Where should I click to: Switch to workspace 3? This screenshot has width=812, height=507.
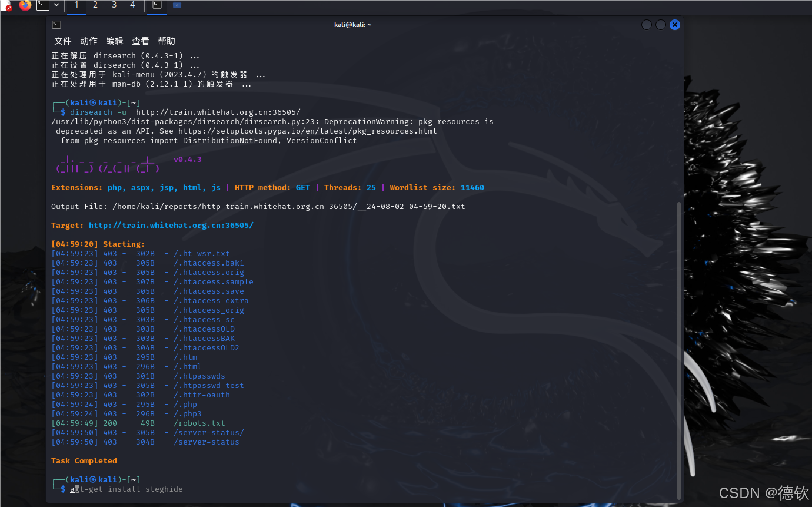[x=114, y=5]
